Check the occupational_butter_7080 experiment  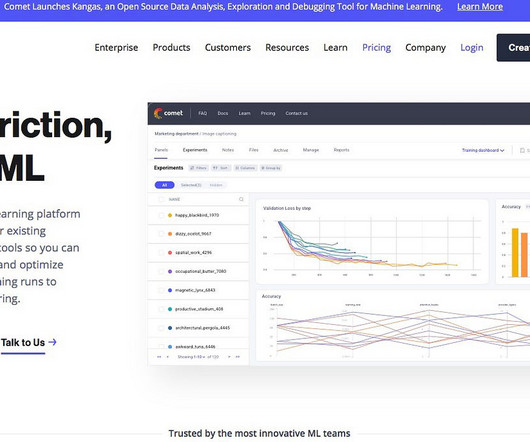click(161, 271)
